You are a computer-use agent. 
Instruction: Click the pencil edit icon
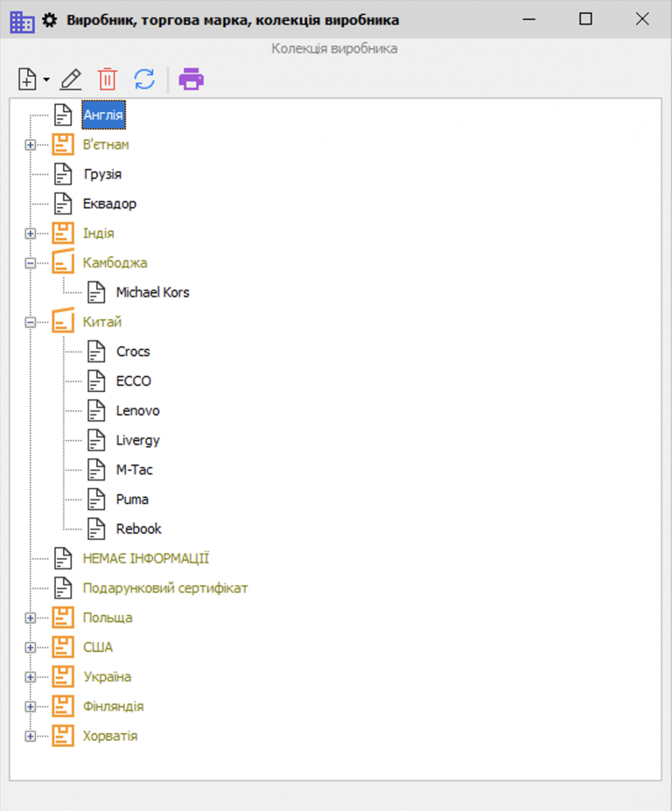click(70, 80)
